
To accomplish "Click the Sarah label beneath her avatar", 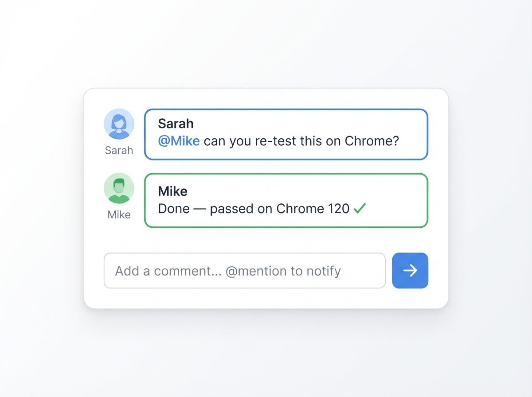I will coord(119,151).
